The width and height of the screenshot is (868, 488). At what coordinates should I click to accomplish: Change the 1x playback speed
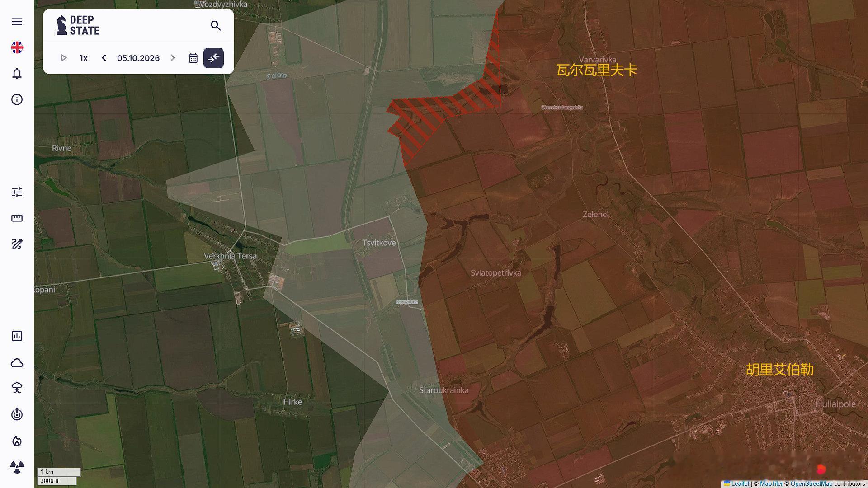[84, 58]
